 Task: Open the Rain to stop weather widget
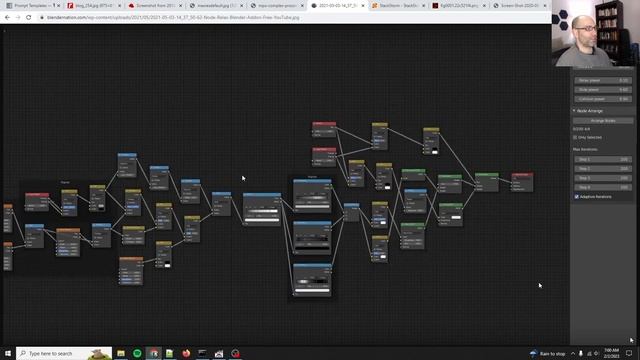[x=548, y=353]
